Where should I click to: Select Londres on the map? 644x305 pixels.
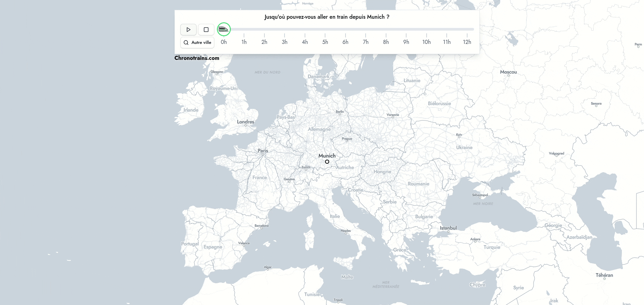[x=245, y=122]
